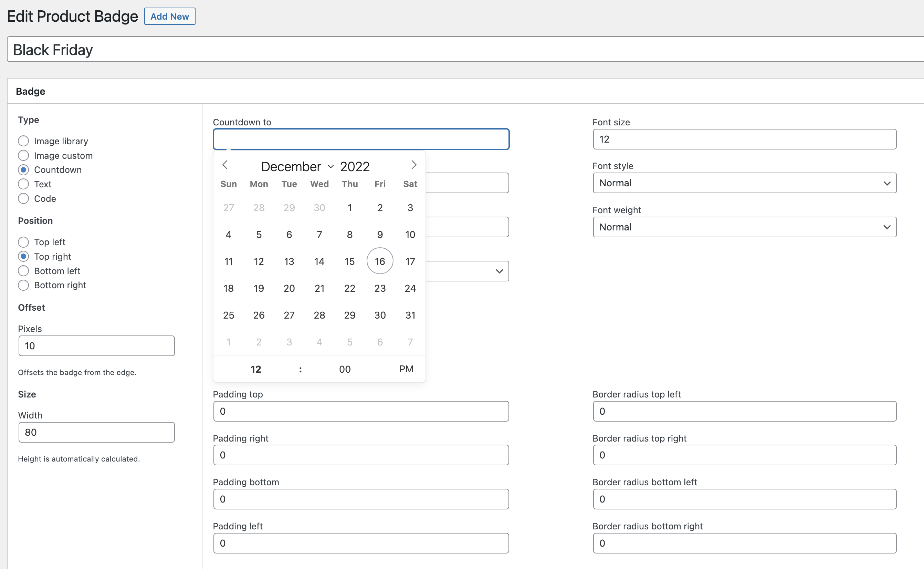The height and width of the screenshot is (569, 924).
Task: Open the December month dropdown
Action: click(297, 167)
